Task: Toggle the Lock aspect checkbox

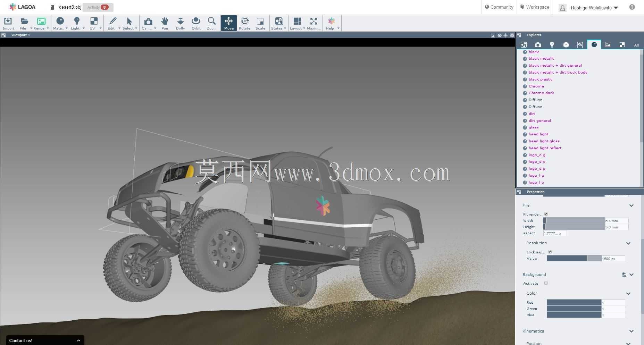Action: 550,252
